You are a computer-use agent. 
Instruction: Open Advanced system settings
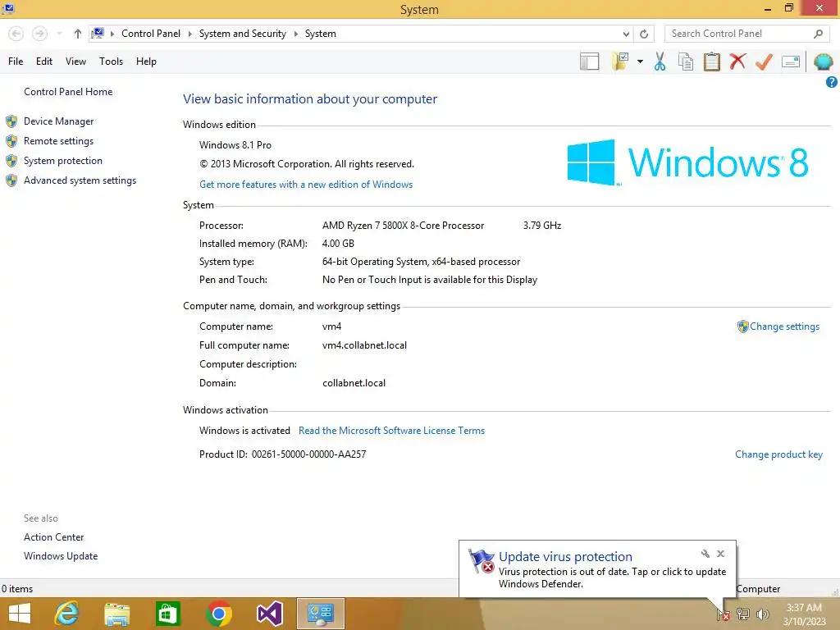[80, 180]
